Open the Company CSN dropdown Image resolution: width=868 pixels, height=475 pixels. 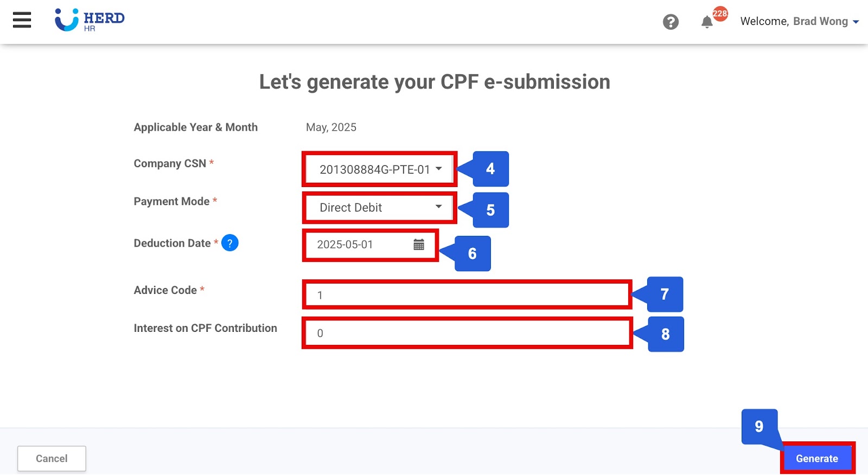pyautogui.click(x=441, y=169)
